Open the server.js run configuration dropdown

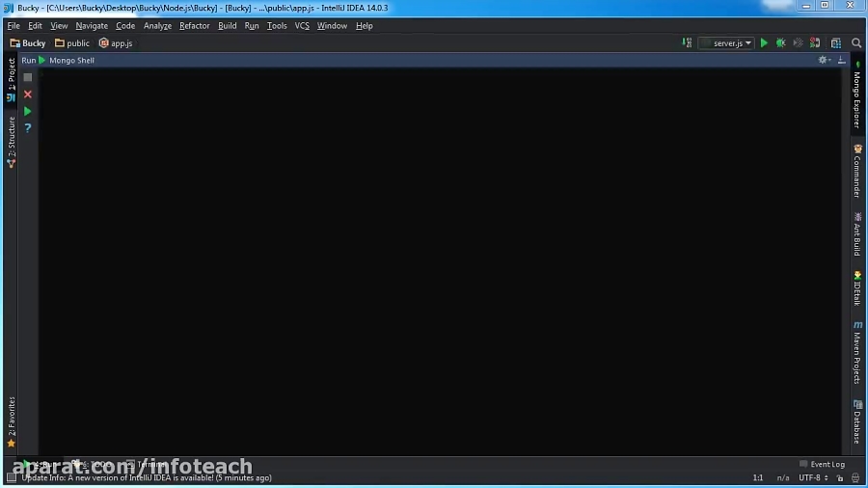[x=726, y=43]
